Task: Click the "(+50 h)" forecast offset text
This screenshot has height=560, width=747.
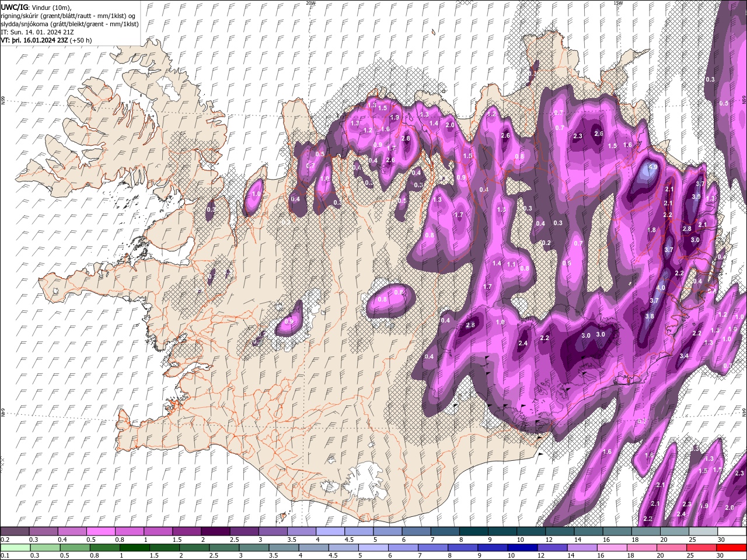Action: pos(82,40)
